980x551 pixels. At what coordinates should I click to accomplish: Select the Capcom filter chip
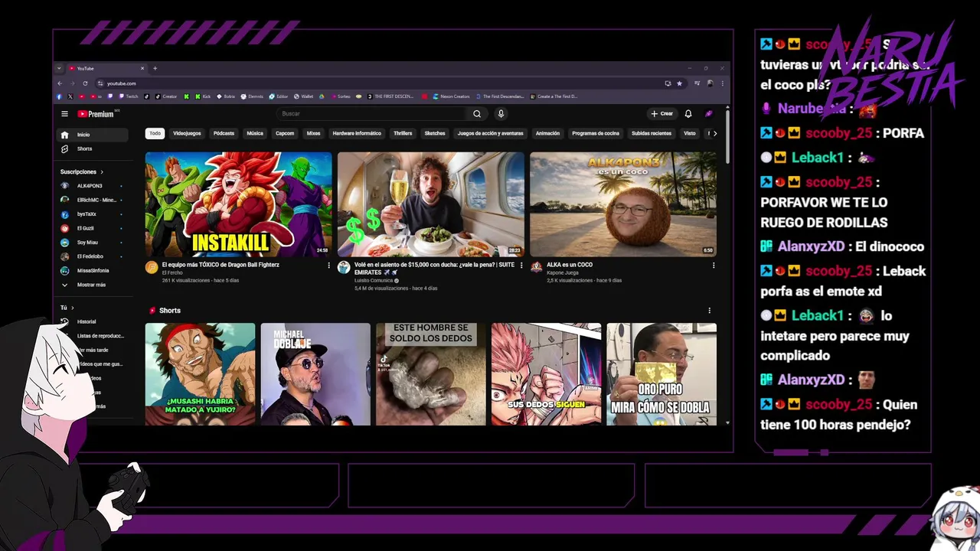point(285,133)
